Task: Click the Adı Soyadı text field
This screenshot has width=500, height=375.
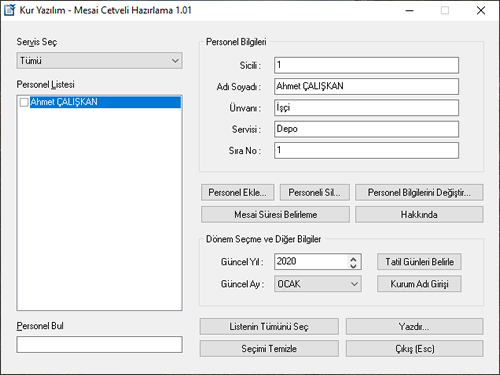Action: [x=366, y=86]
